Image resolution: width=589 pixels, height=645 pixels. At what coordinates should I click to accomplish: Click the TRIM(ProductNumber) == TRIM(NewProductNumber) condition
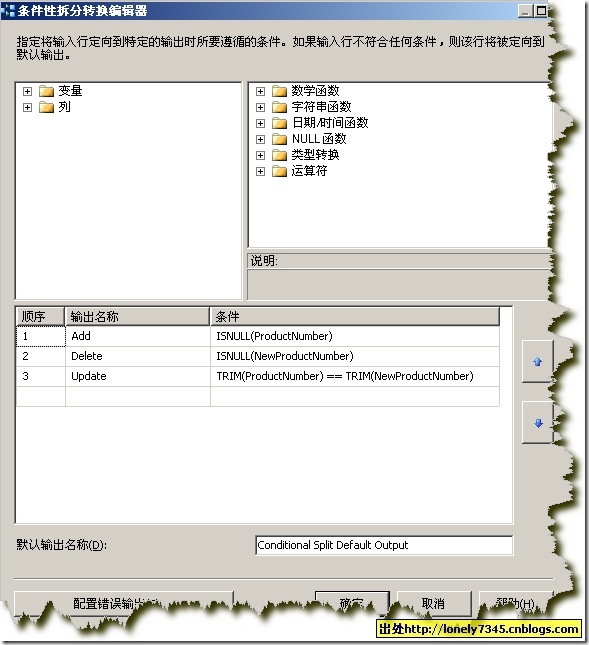[355, 376]
